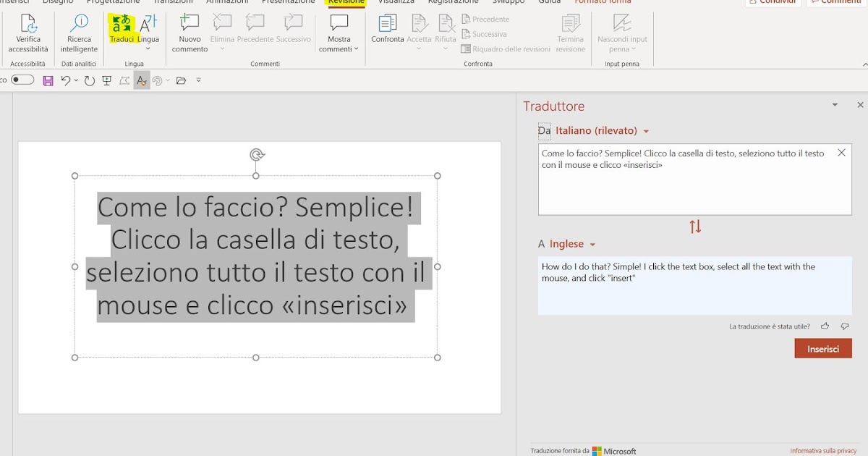Give thumbs down to translation

[845, 326]
